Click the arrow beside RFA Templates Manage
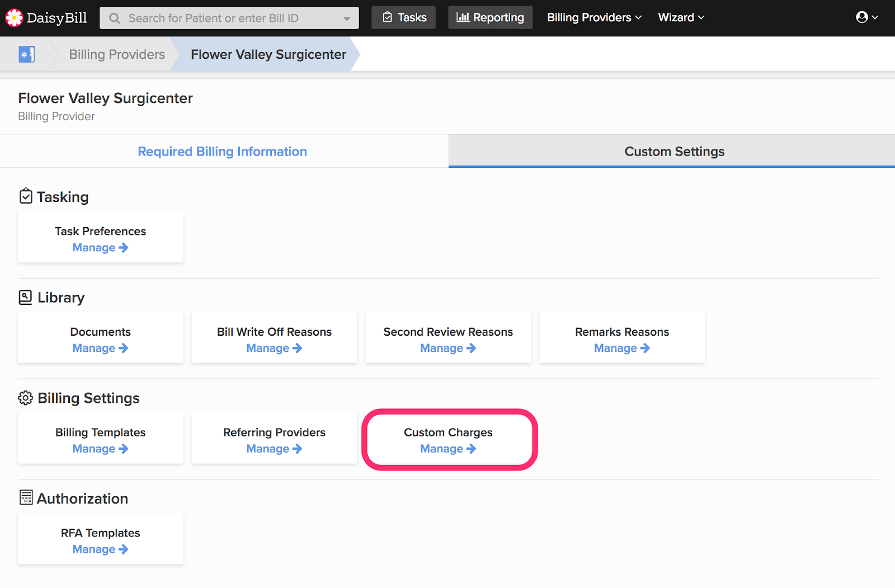The height and width of the screenshot is (588, 895). (x=124, y=549)
